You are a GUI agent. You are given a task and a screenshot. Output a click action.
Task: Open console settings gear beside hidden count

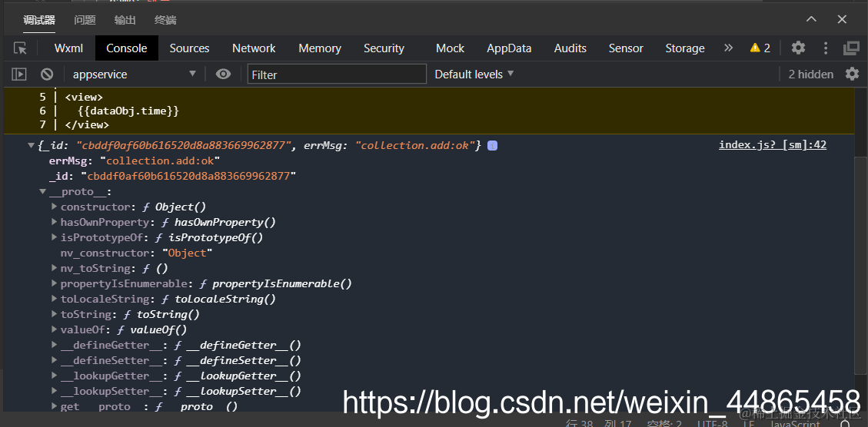(852, 74)
